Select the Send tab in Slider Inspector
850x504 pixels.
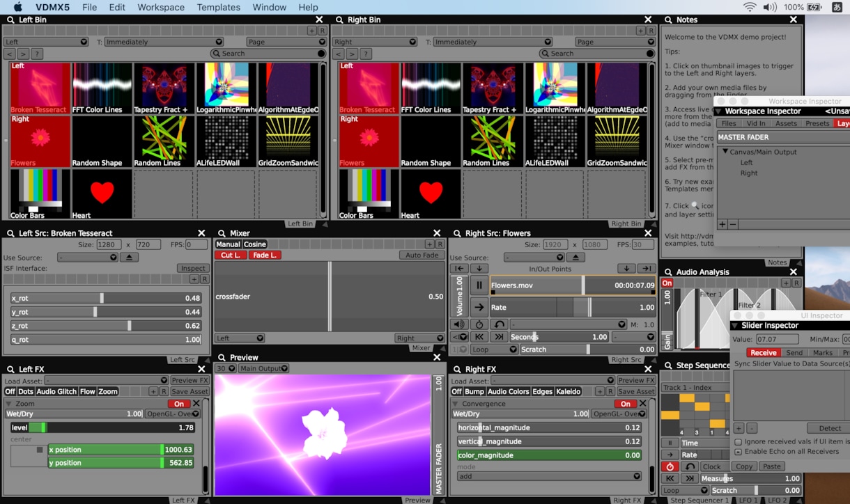794,353
